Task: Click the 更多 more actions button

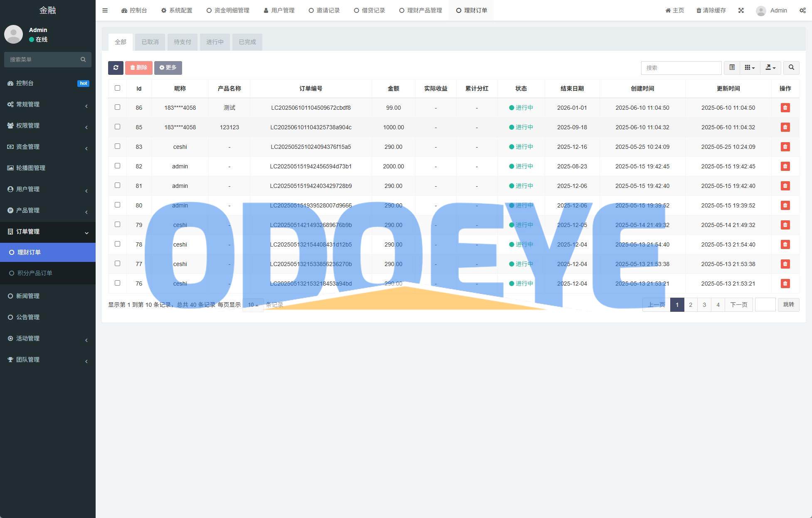Action: coord(168,68)
